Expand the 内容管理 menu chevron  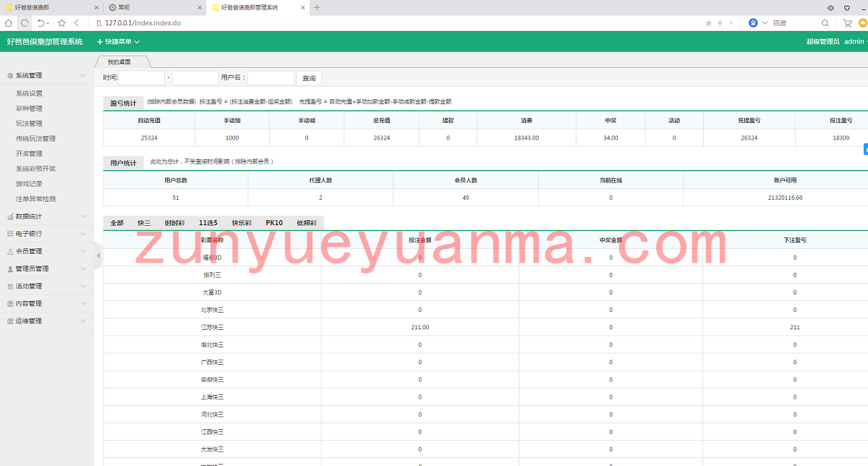84,303
